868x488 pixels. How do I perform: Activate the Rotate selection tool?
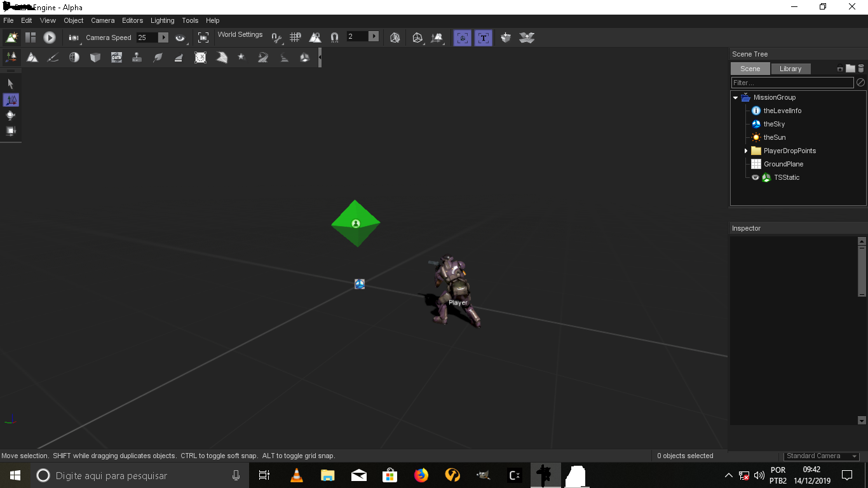[10, 116]
